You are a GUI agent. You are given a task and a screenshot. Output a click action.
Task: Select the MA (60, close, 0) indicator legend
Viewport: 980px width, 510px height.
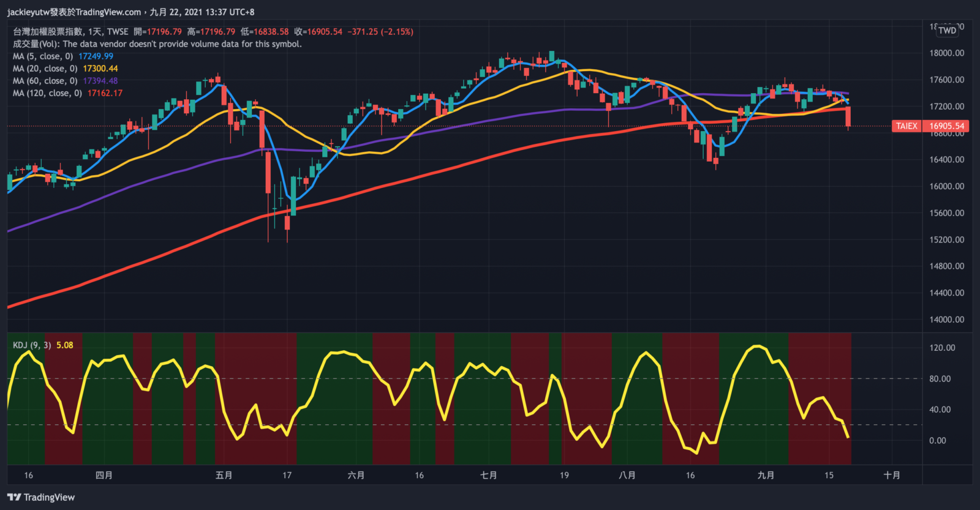click(45, 81)
